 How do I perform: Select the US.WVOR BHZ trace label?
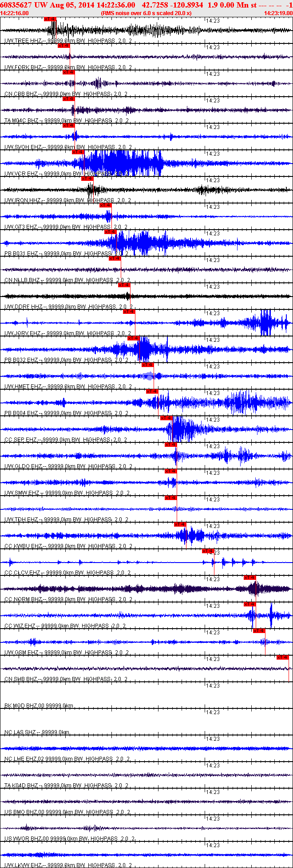(70, 839)
